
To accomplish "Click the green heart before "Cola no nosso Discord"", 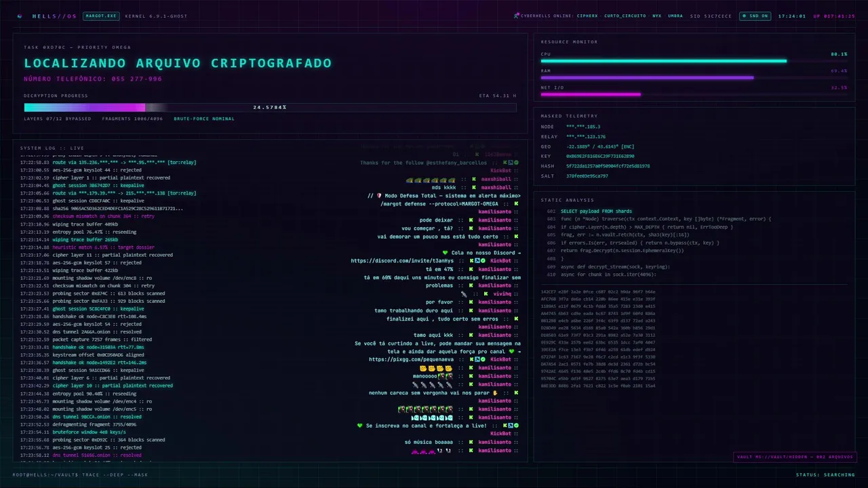I will (445, 253).
